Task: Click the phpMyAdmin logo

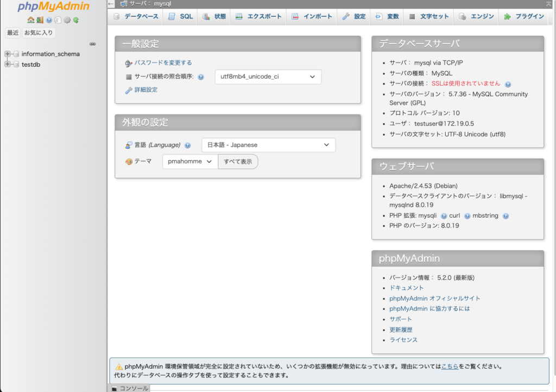Action: pos(54,7)
